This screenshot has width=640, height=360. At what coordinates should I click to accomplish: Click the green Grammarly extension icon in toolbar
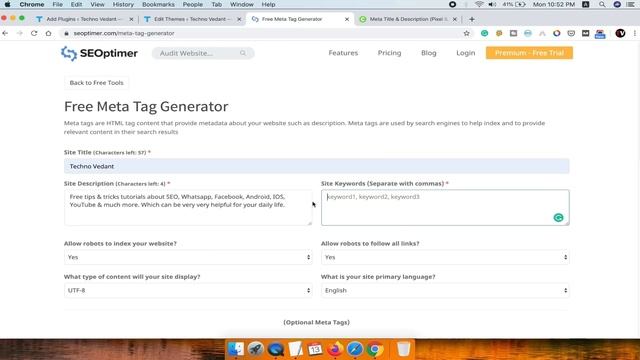pyautogui.click(x=484, y=33)
